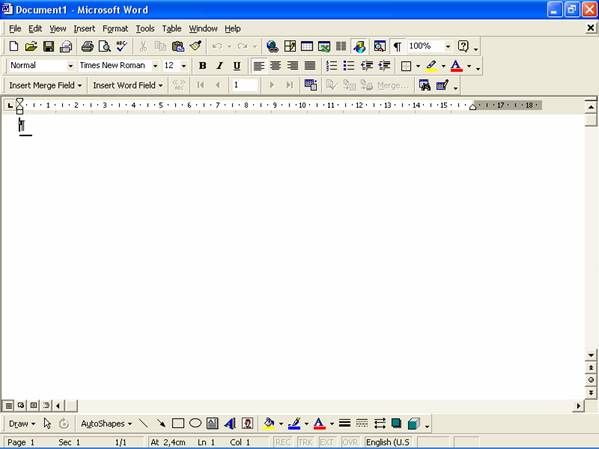599x449 pixels.
Task: Open the Style dropdown showing Normal
Action: (x=70, y=66)
